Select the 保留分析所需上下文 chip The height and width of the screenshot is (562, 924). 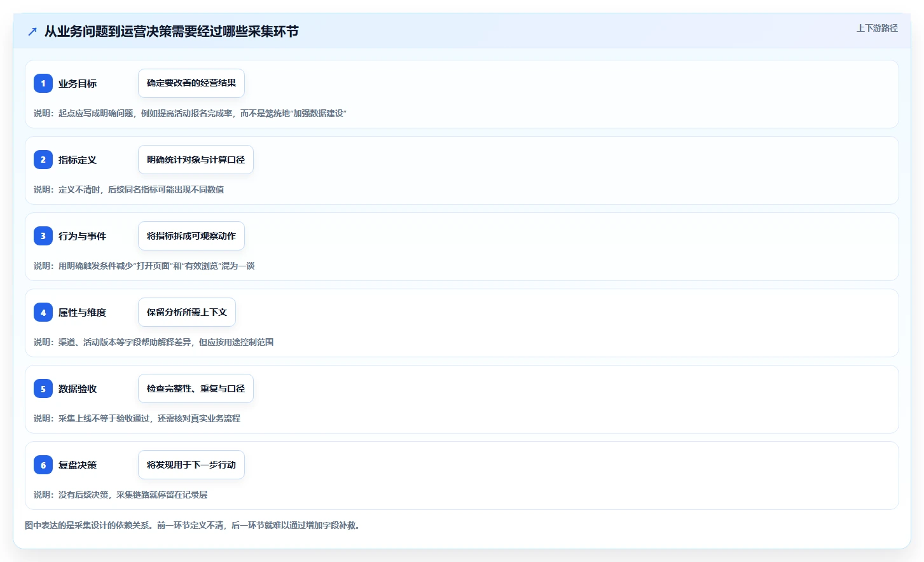(187, 312)
